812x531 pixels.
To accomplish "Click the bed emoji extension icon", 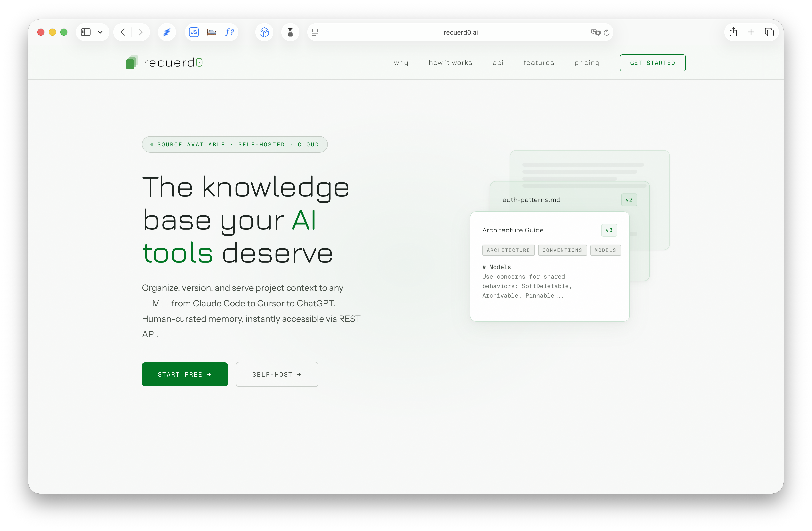I will [x=211, y=32].
